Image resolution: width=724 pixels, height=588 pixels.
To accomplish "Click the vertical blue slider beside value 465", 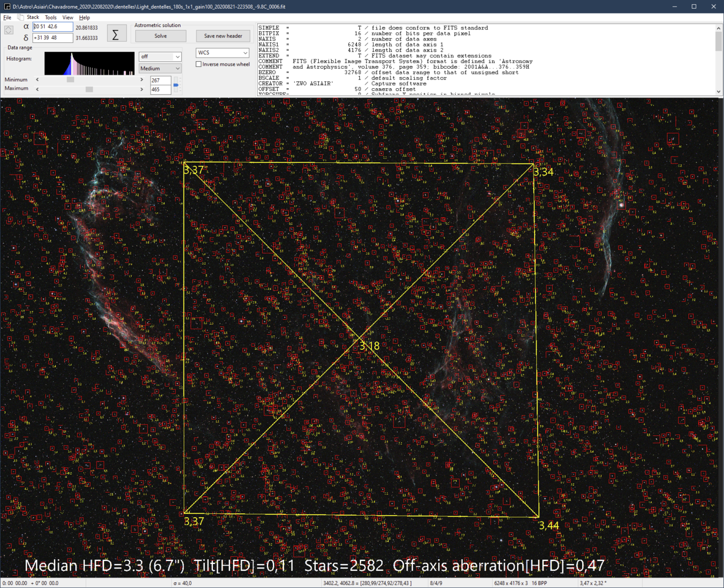I will tap(176, 85).
